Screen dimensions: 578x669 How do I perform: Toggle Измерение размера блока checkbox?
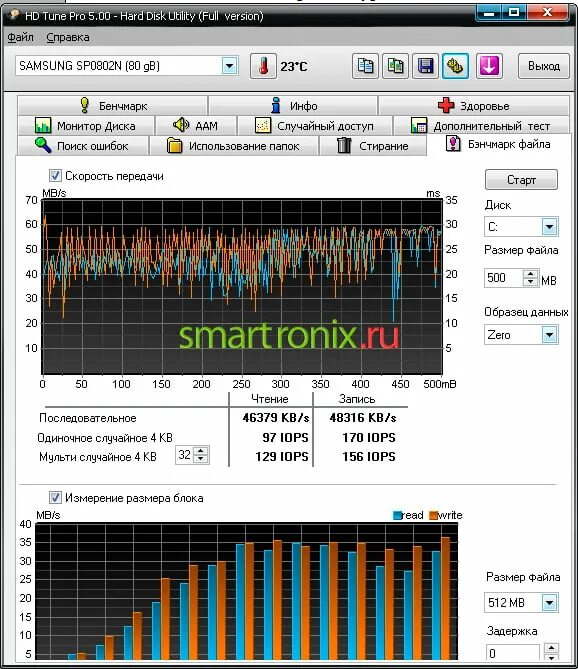tap(55, 497)
